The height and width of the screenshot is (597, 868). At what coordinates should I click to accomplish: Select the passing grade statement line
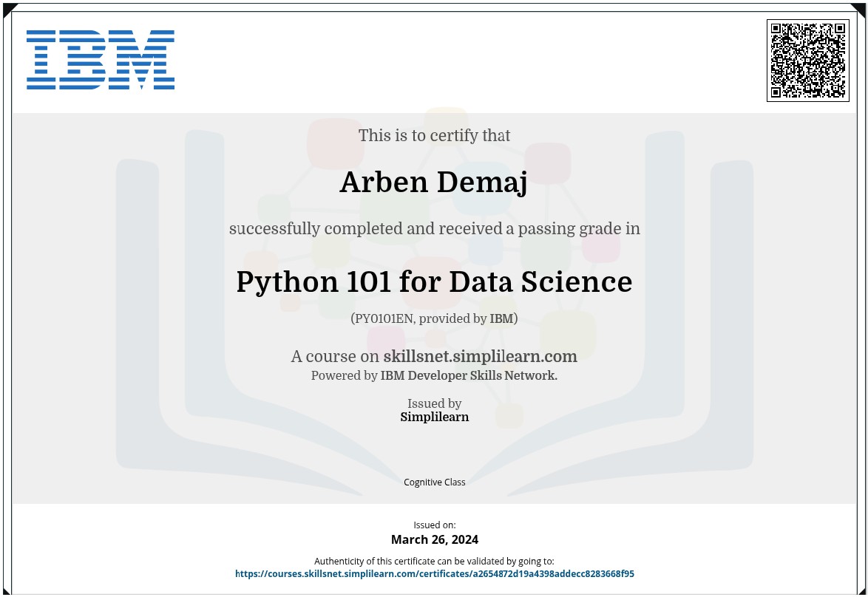(434, 228)
